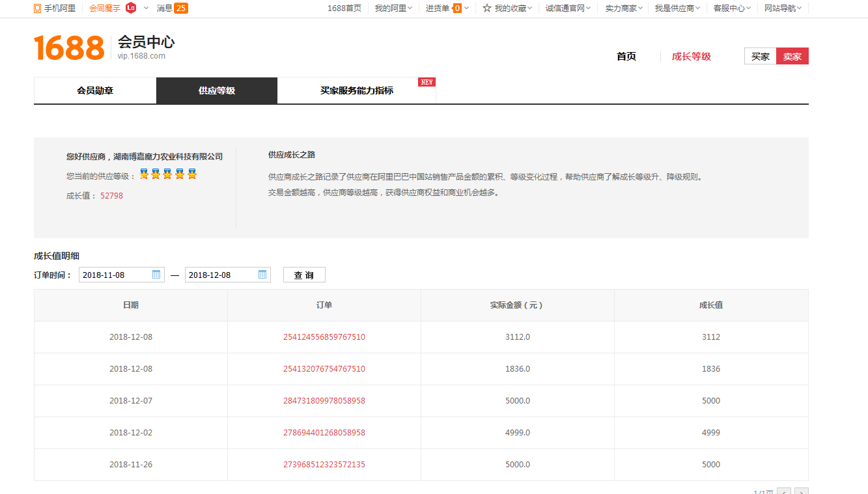Image resolution: width=868 pixels, height=494 pixels.
Task: Click the 会同魔芋 account name
Action: tap(105, 8)
